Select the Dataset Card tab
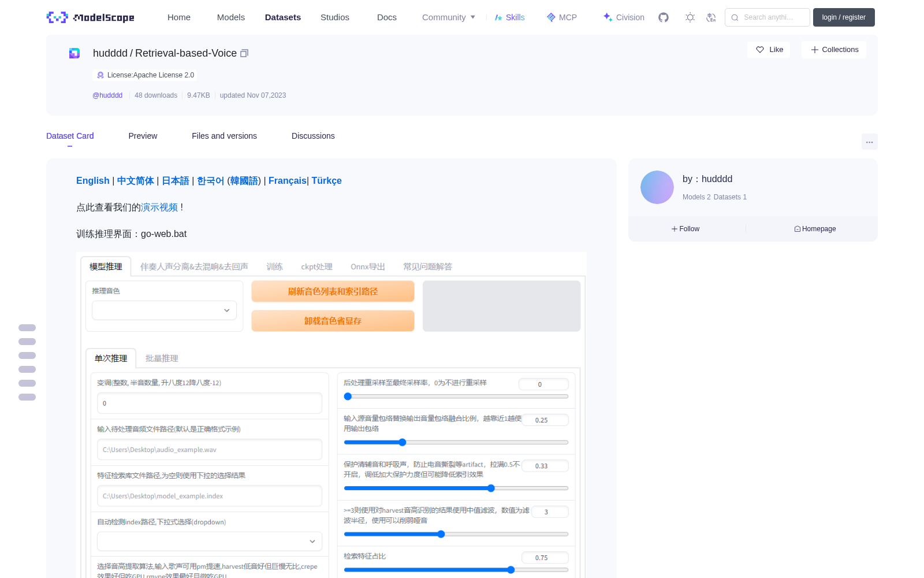Screen dimensions: 924x578 click(70, 136)
